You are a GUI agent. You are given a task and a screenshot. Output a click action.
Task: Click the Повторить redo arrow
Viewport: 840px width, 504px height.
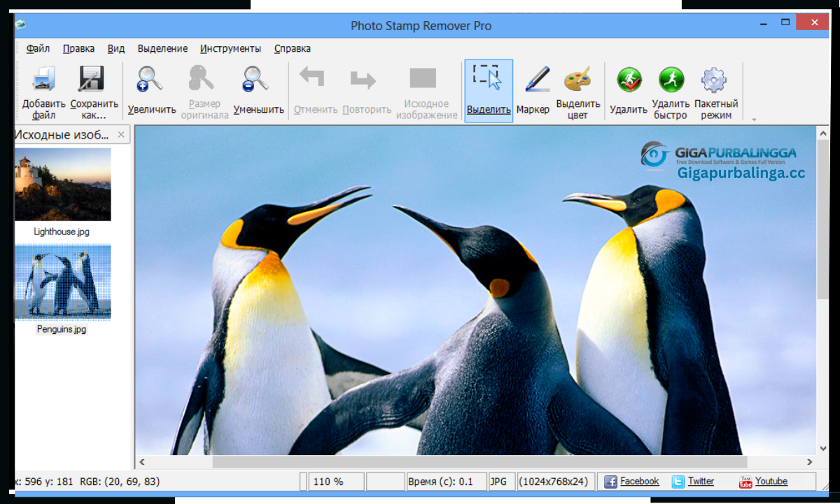pos(363,80)
